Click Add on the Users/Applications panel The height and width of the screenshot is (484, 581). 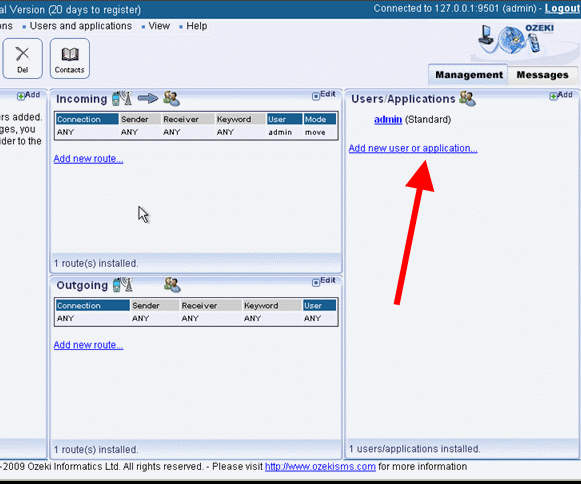point(561,95)
